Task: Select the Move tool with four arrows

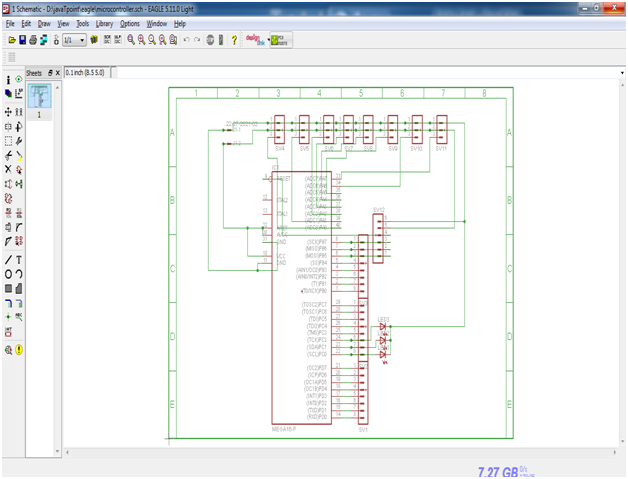Action: point(8,112)
